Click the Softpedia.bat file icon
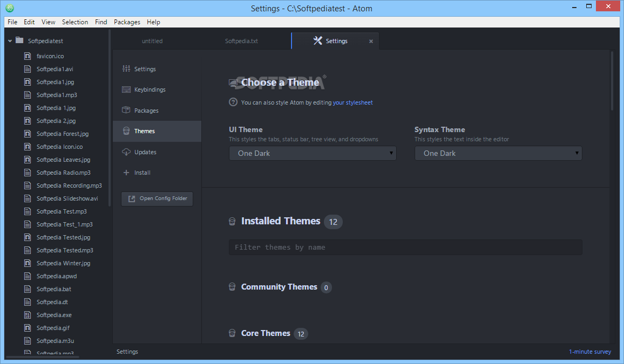Image resolution: width=624 pixels, height=364 pixels. click(x=28, y=289)
